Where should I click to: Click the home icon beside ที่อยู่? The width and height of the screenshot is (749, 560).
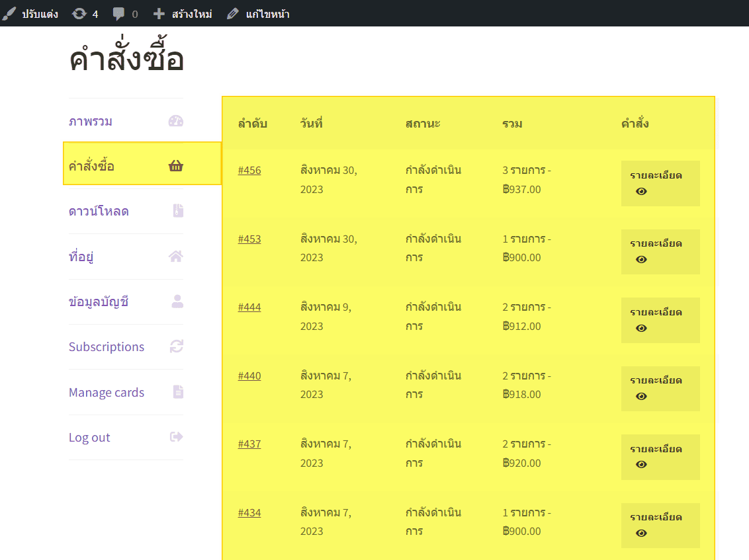tap(175, 256)
